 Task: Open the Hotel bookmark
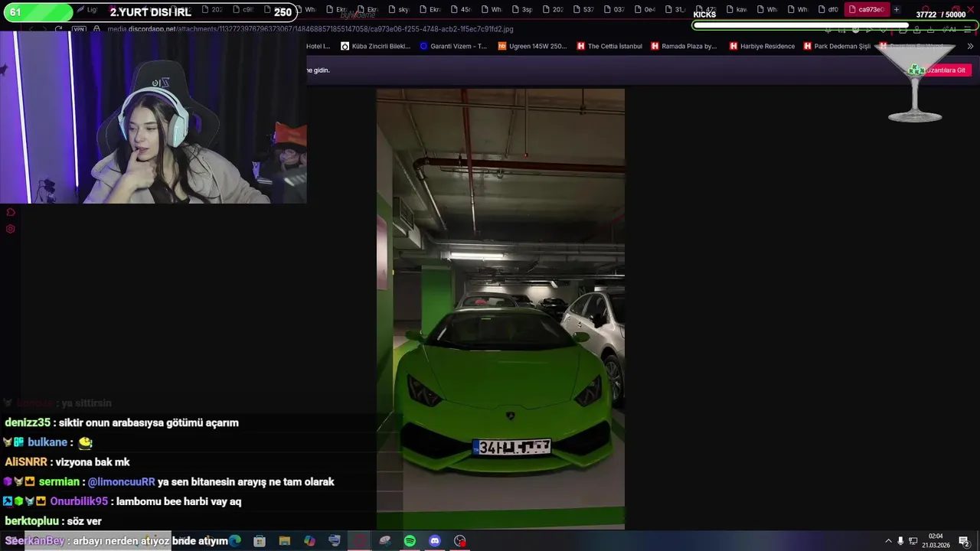[x=318, y=46]
